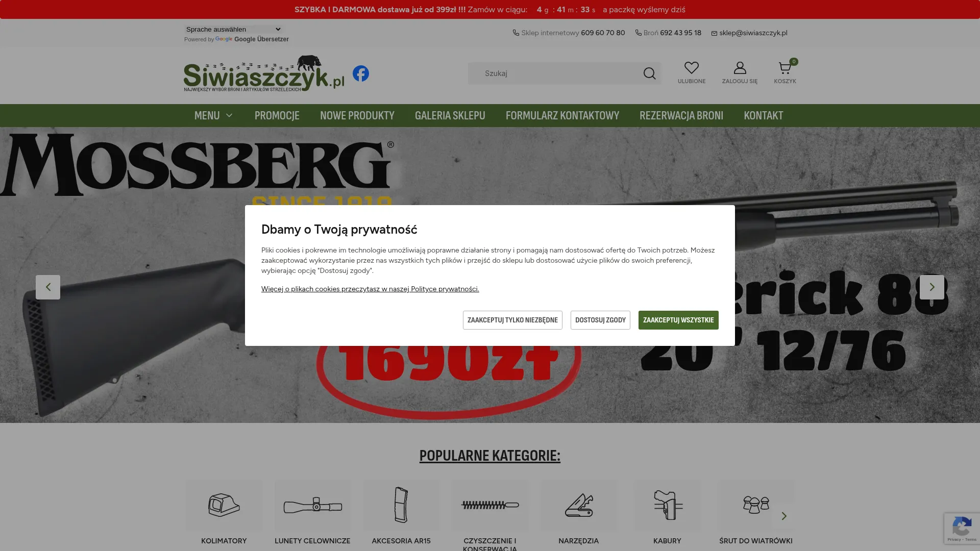Select the KOLIMATORY red dot sight icon

(224, 505)
